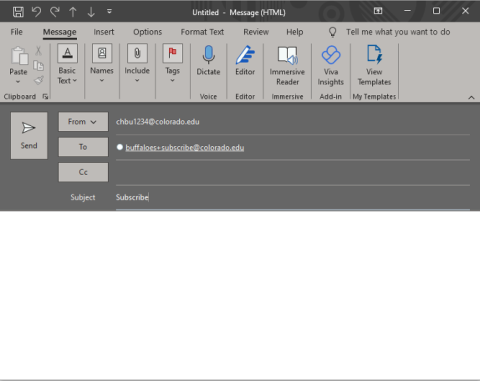This screenshot has height=381, width=480.
Task: Click the lightbulb Tell me icon
Action: [332, 32]
